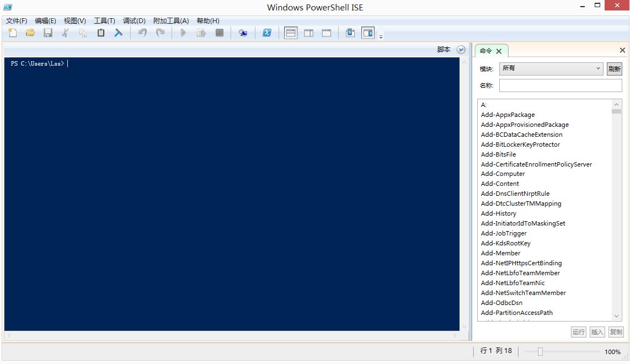The image size is (630, 364).
Task: Show script pane on right layout icon
Action: (x=308, y=33)
